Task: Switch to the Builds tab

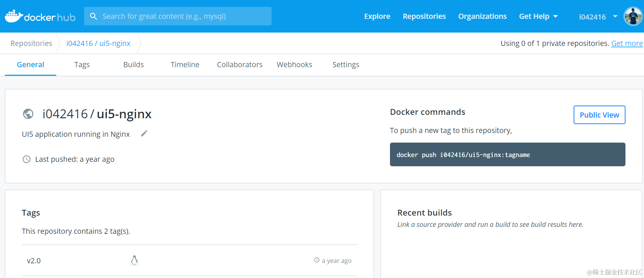Action: tap(134, 64)
